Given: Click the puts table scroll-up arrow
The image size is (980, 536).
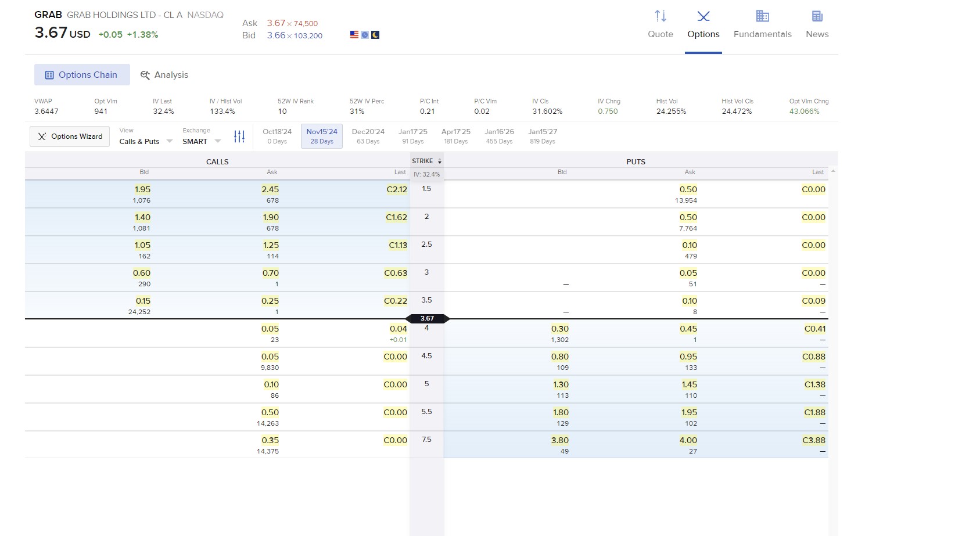Looking at the screenshot, I should (x=833, y=171).
